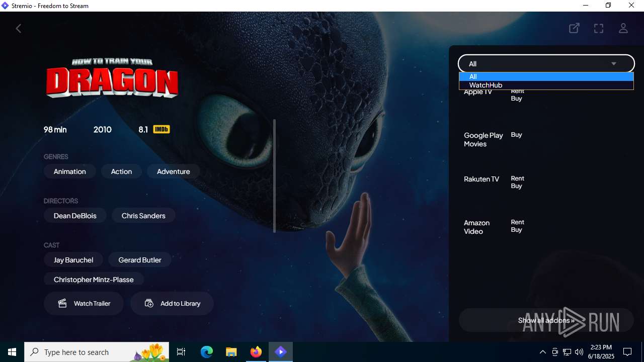The width and height of the screenshot is (644, 362).
Task: Click Show all addons button
Action: pyautogui.click(x=546, y=320)
